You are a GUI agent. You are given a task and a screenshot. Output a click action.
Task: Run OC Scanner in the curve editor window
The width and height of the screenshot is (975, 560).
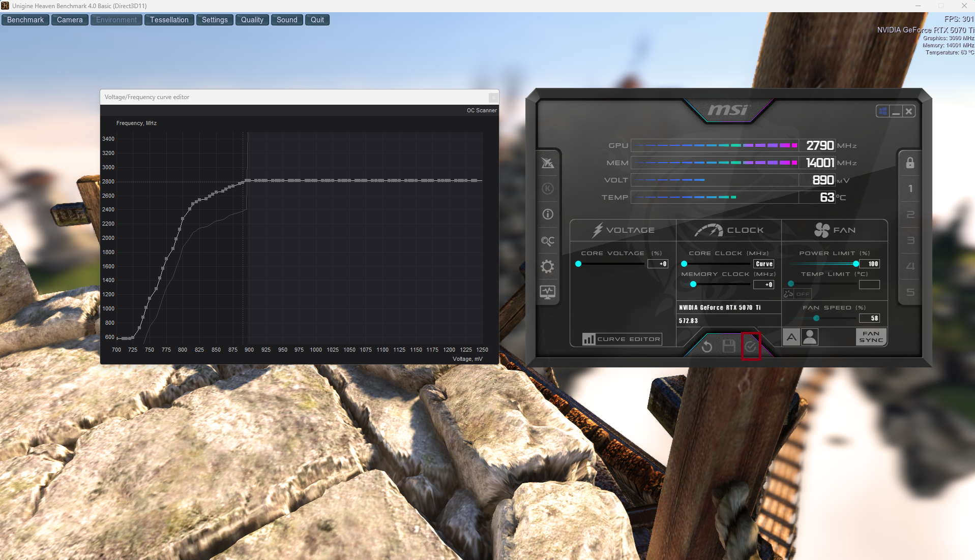[x=482, y=110]
